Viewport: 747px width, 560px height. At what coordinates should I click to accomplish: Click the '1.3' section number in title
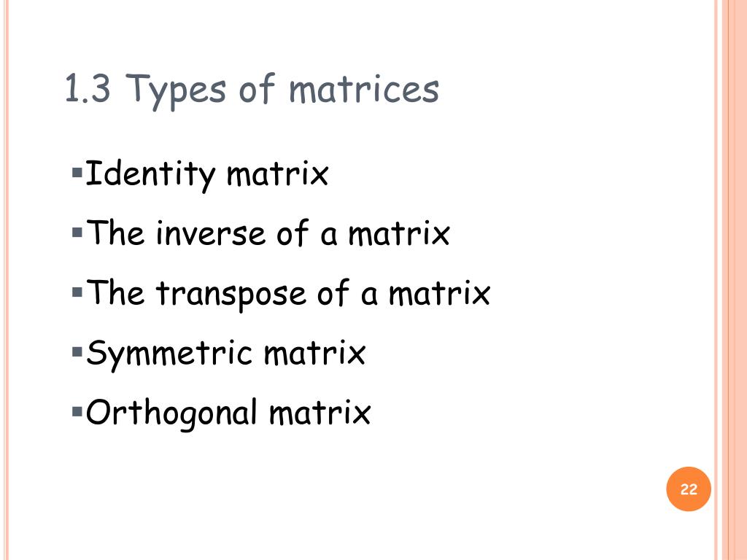(x=88, y=88)
